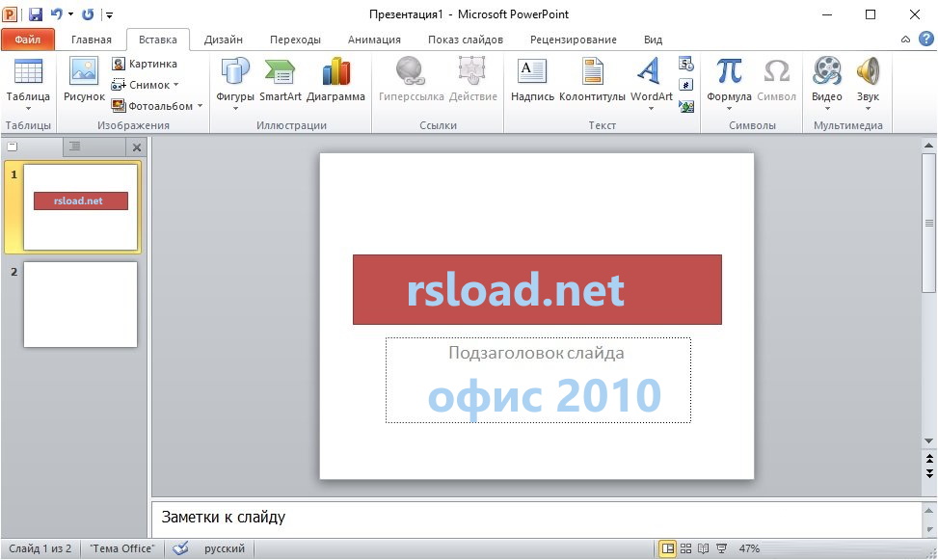Insert an equation with Формула
The width and height of the screenshot is (938, 560).
pyautogui.click(x=729, y=80)
